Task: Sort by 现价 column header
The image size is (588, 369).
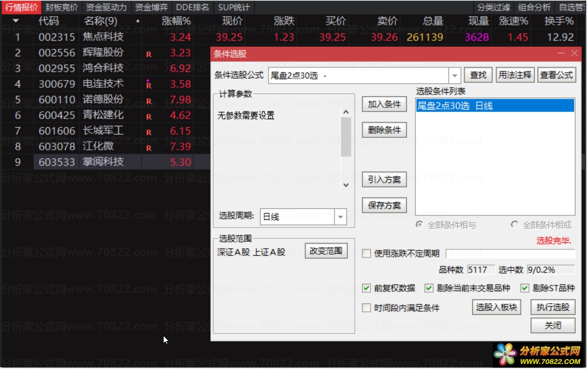Action: [x=233, y=21]
